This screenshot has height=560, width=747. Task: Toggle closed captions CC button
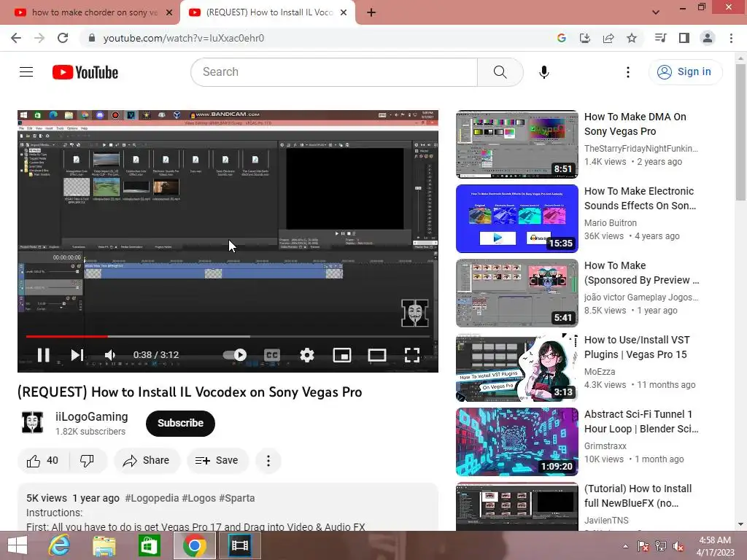pyautogui.click(x=271, y=355)
